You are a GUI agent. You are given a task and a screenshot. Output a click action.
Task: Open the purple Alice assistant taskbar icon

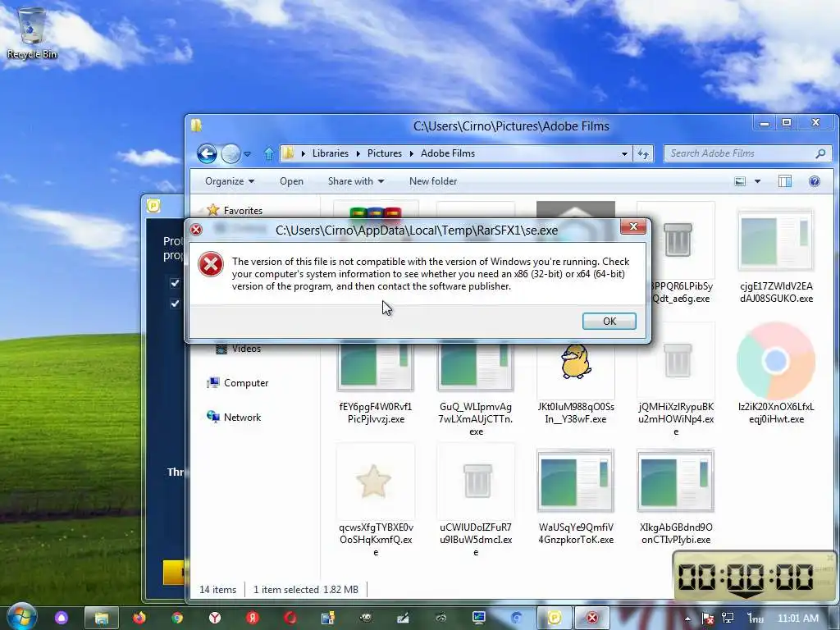[62, 618]
